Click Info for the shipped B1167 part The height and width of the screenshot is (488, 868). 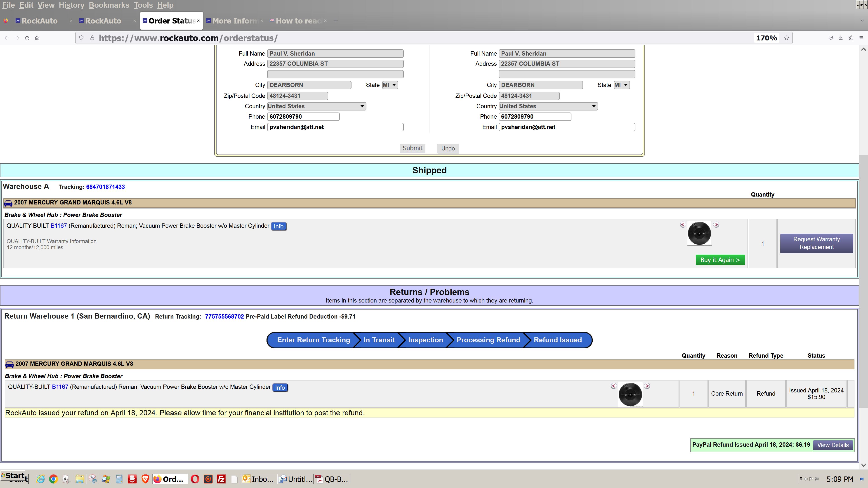(x=279, y=226)
